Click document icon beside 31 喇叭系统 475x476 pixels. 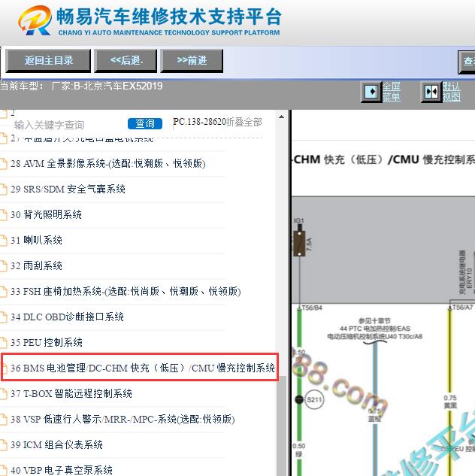pos(3,241)
